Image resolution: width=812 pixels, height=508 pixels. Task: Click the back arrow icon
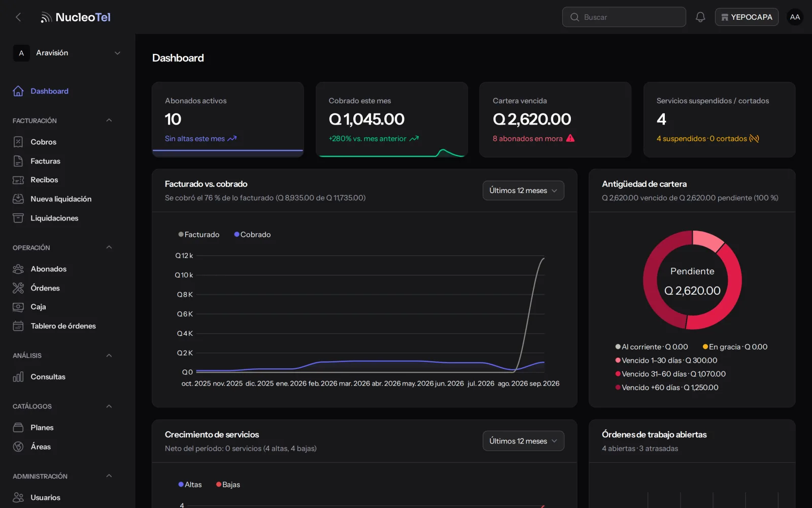pyautogui.click(x=18, y=17)
